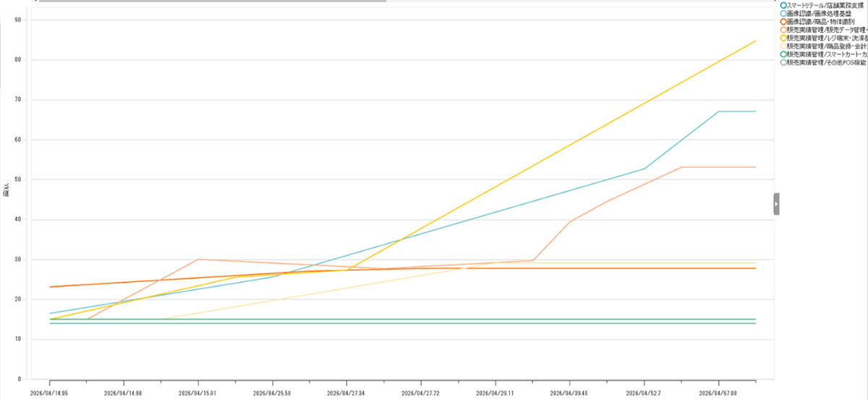The image size is (868, 400).
Task: Toggle the 販売実績管理/その他POS機能 legend circle
Action: coord(783,63)
